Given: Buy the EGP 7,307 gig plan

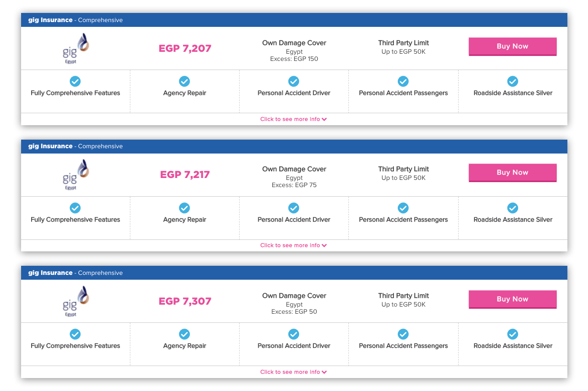Looking at the screenshot, I should point(512,299).
